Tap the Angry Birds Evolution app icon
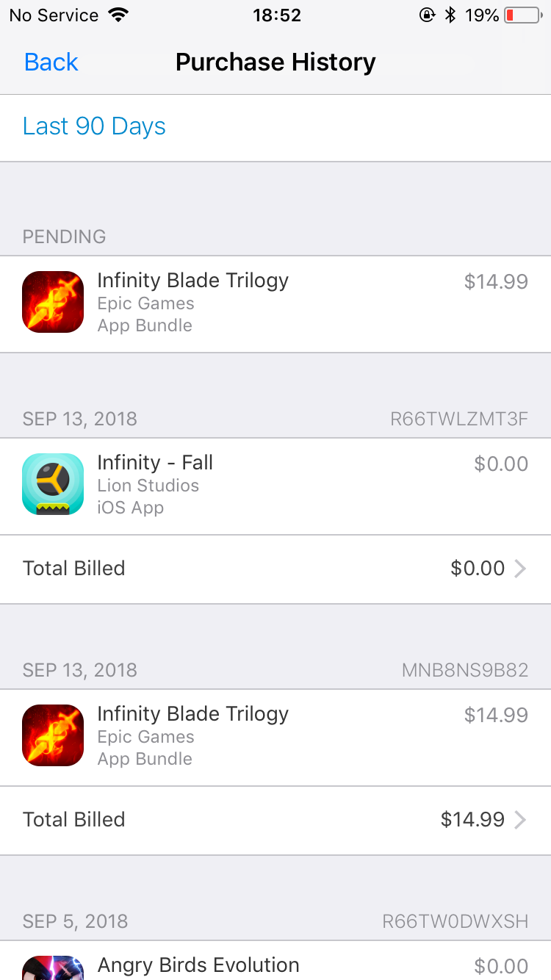The height and width of the screenshot is (980, 551). pyautogui.click(x=53, y=968)
